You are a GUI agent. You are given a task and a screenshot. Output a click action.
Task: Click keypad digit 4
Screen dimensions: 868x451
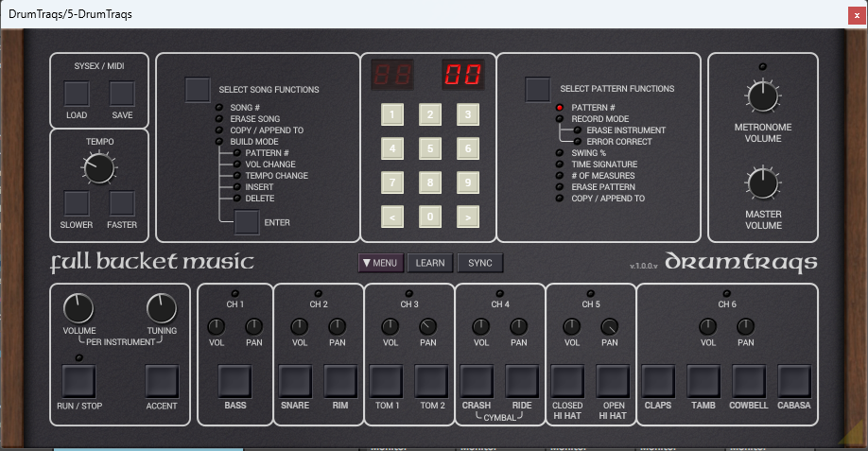pos(392,148)
